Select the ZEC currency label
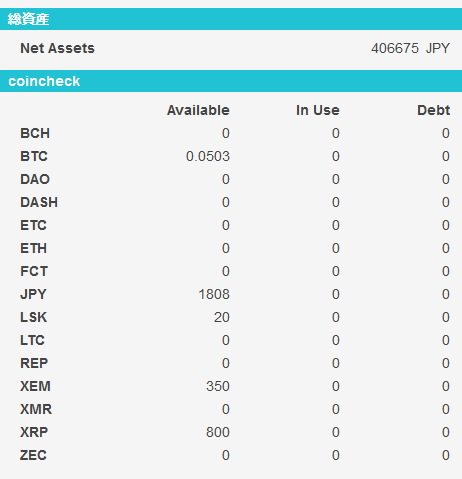462x479 pixels. (x=33, y=455)
